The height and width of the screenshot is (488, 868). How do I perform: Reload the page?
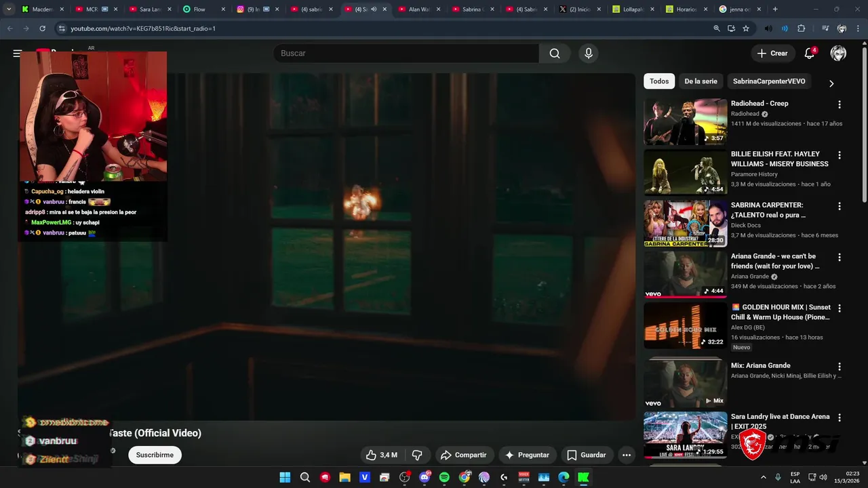tap(42, 28)
